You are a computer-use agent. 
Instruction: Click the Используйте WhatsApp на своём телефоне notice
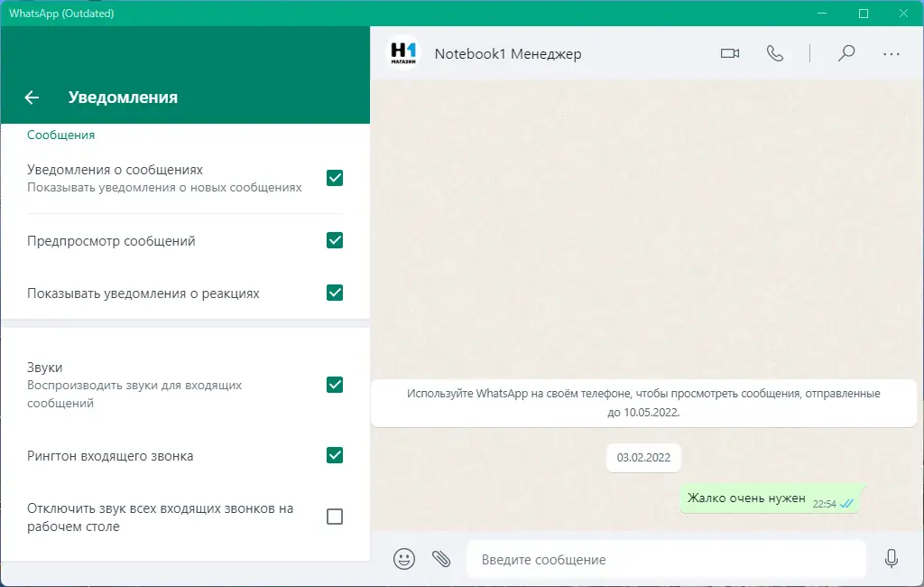tap(643, 403)
